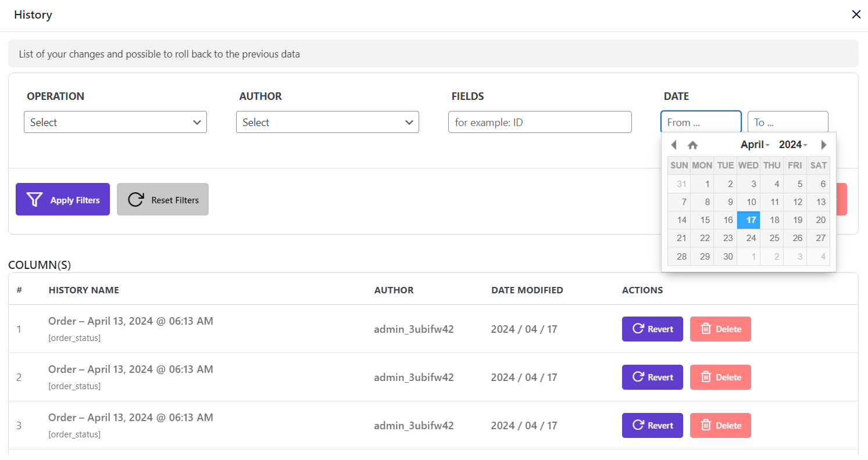This screenshot has width=868, height=460.
Task: Open the Operation select dropdown
Action: [115, 122]
